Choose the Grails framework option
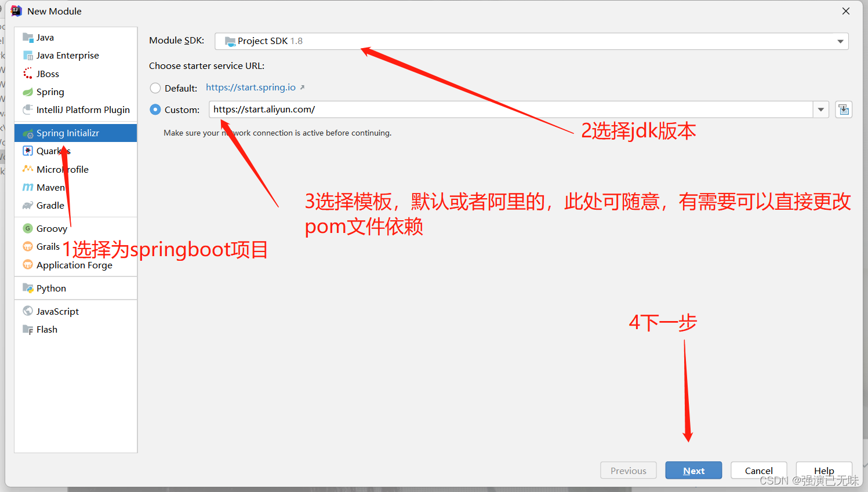The width and height of the screenshot is (868, 492). click(47, 246)
